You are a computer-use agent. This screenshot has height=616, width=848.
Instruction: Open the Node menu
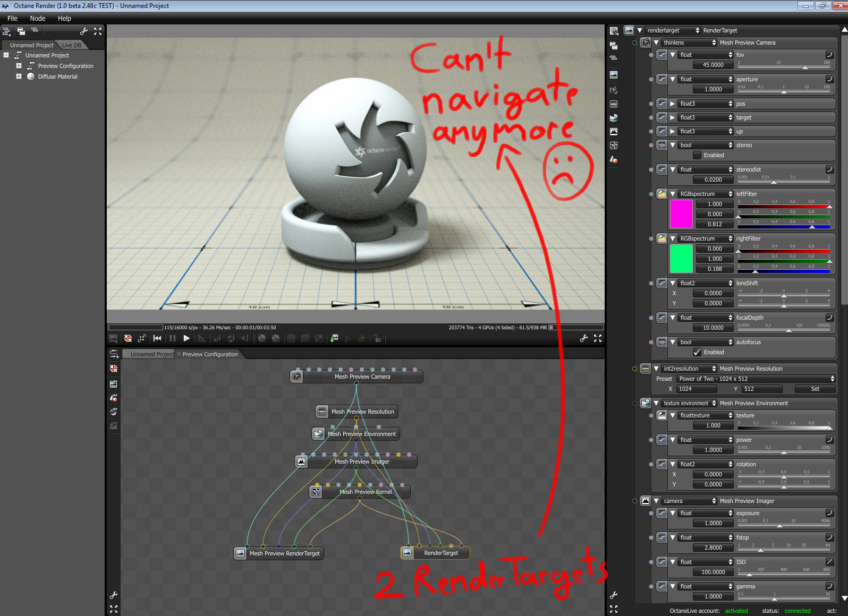tap(38, 18)
